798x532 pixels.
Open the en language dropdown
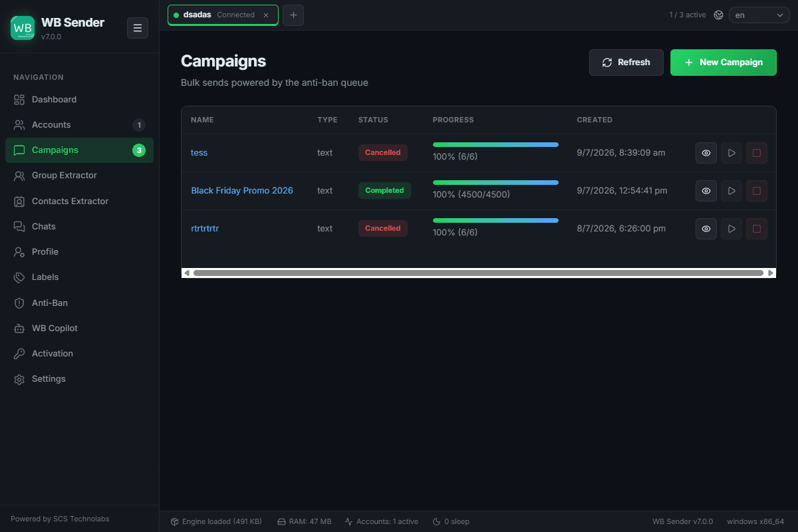coord(759,15)
